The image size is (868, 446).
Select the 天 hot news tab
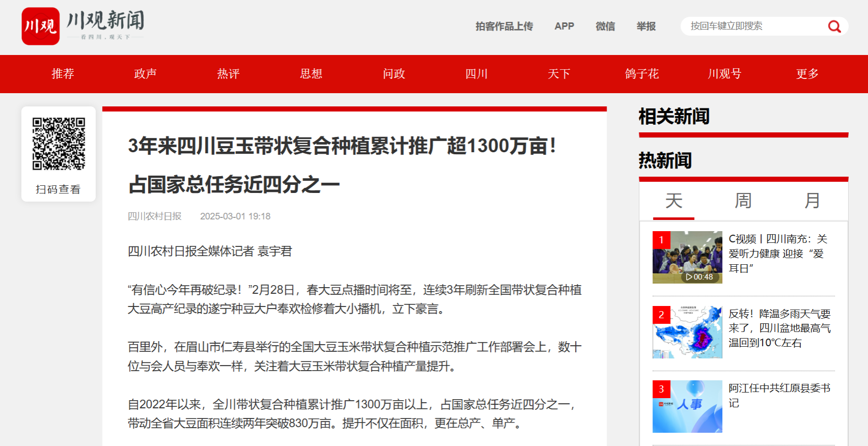673,201
